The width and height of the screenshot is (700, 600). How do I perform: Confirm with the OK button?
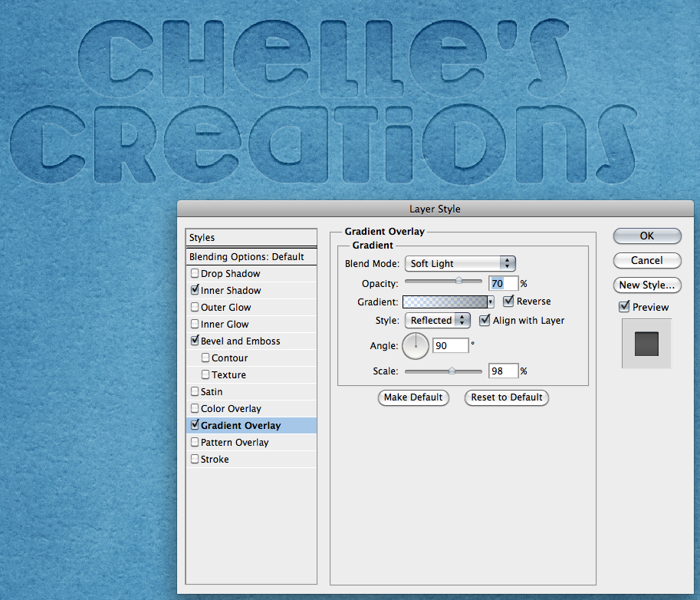647,236
